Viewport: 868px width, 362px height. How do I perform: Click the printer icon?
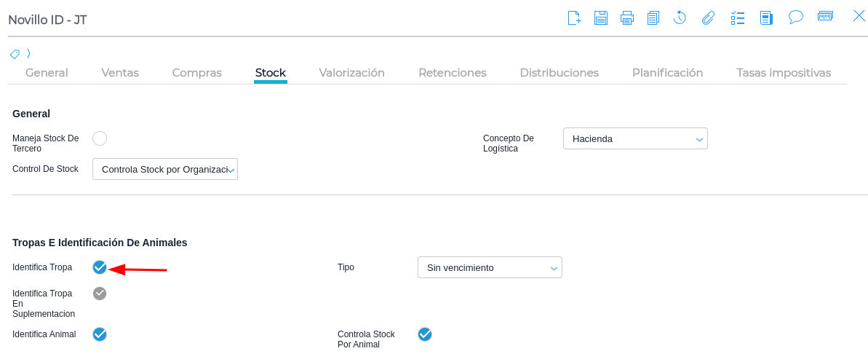point(626,17)
